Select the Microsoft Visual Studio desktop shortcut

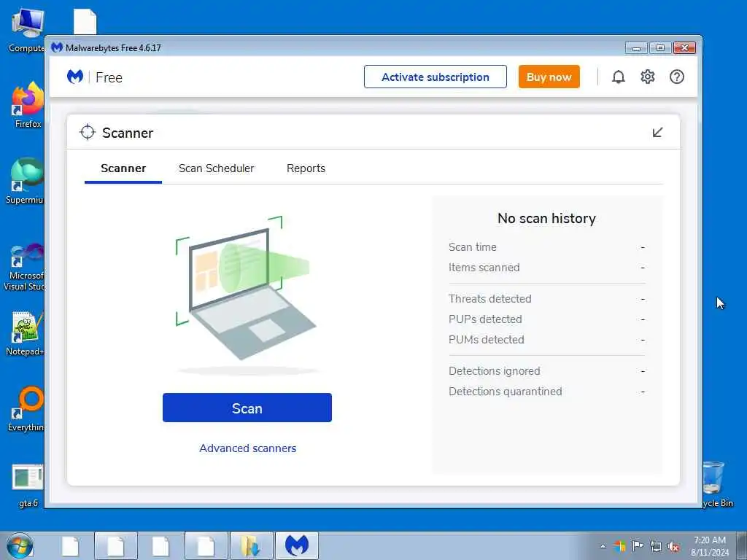click(25, 267)
